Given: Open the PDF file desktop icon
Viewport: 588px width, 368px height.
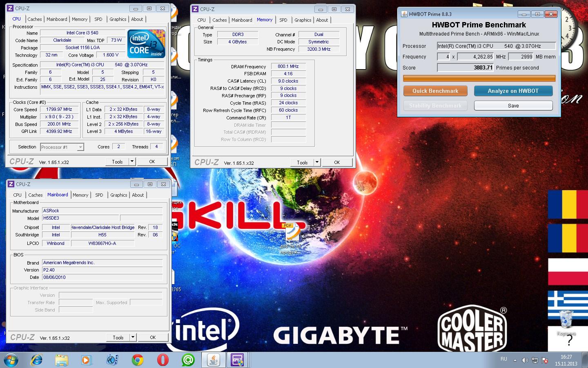Looking at the screenshot, I should tap(291, 238).
